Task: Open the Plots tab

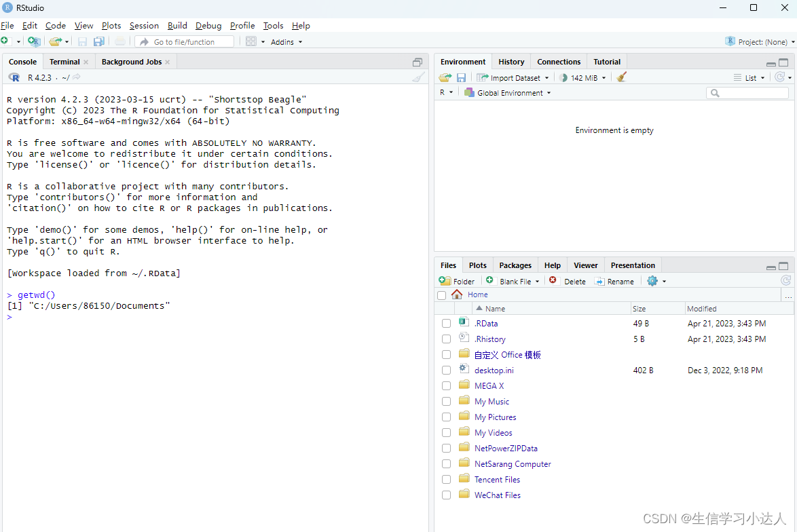Action: (x=477, y=265)
